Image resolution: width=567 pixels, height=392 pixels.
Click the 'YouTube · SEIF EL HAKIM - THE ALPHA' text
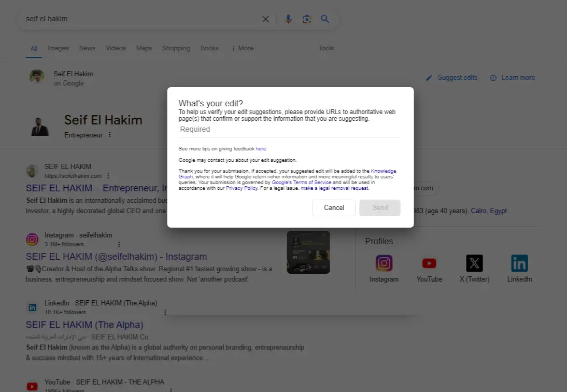pyautogui.click(x=104, y=382)
